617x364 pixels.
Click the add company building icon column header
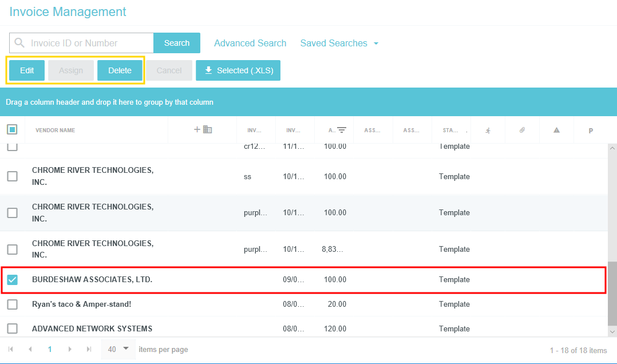pyautogui.click(x=203, y=130)
